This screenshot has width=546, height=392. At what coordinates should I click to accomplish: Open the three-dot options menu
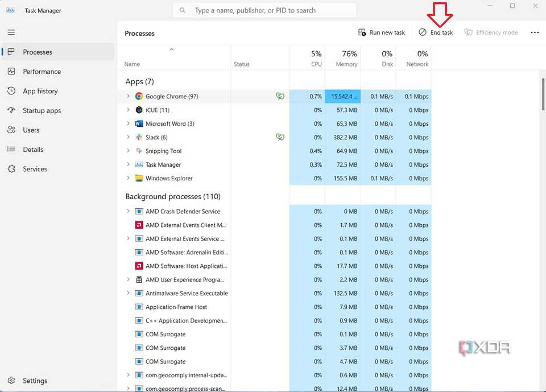pyautogui.click(x=535, y=32)
